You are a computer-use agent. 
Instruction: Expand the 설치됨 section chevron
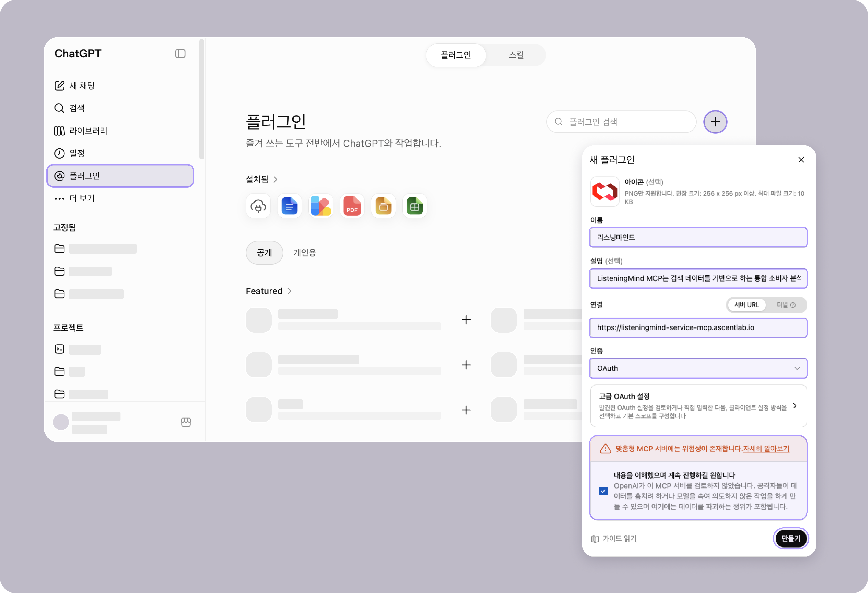coord(275,179)
